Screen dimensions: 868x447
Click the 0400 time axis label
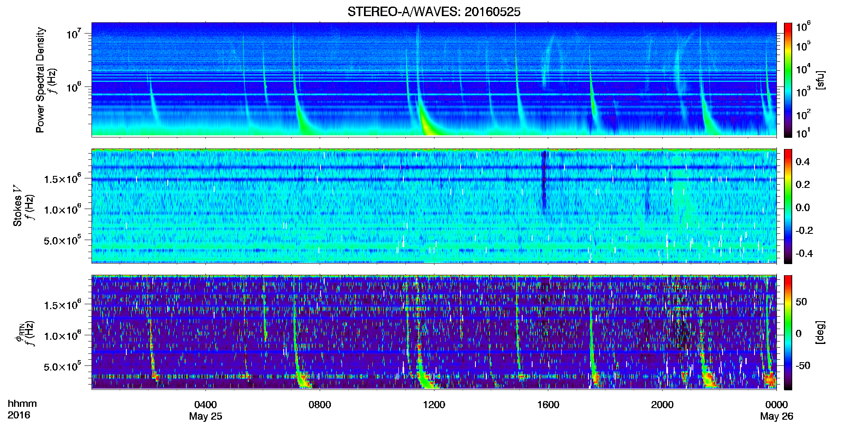point(205,405)
